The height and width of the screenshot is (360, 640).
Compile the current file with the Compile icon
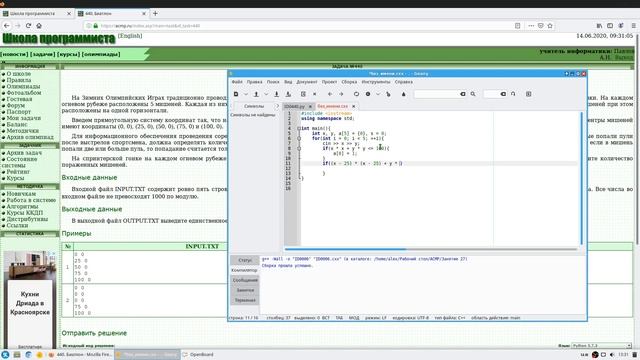pyautogui.click(x=356, y=94)
